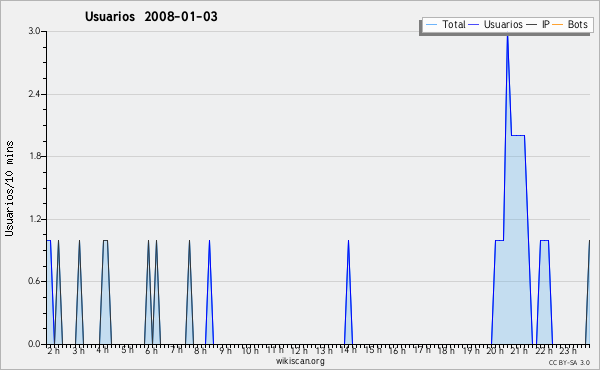Viewport: 600px width, 370px height.
Task: Click the spike peaking at 3.0
Action: 507,84
